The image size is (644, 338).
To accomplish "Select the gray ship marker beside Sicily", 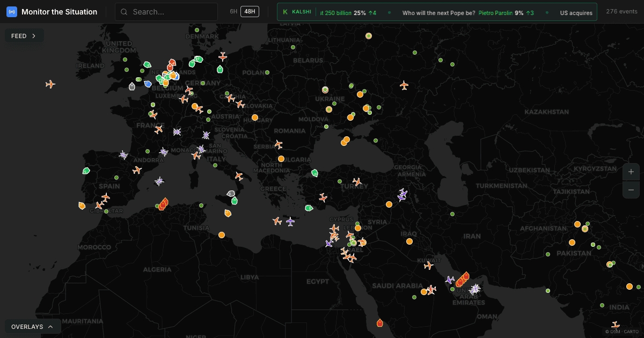I will [x=231, y=194].
